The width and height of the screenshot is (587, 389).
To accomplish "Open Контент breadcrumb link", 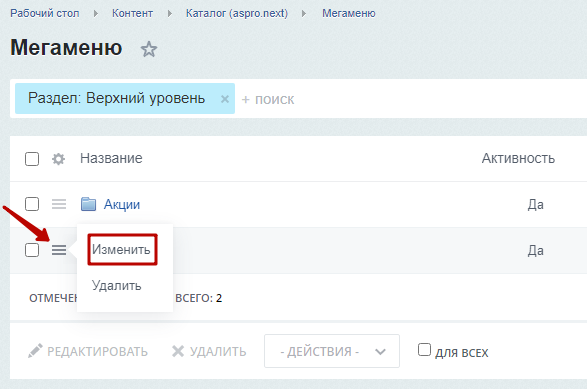I will click(x=133, y=13).
